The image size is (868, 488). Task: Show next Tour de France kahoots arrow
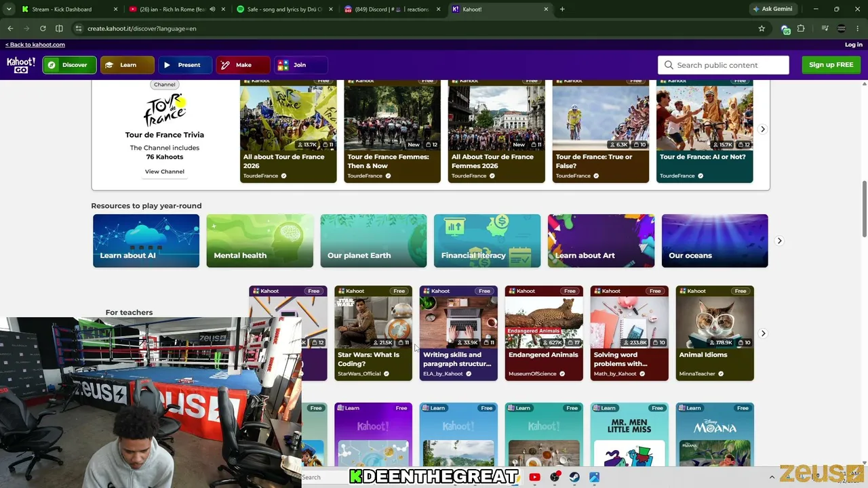(x=763, y=129)
